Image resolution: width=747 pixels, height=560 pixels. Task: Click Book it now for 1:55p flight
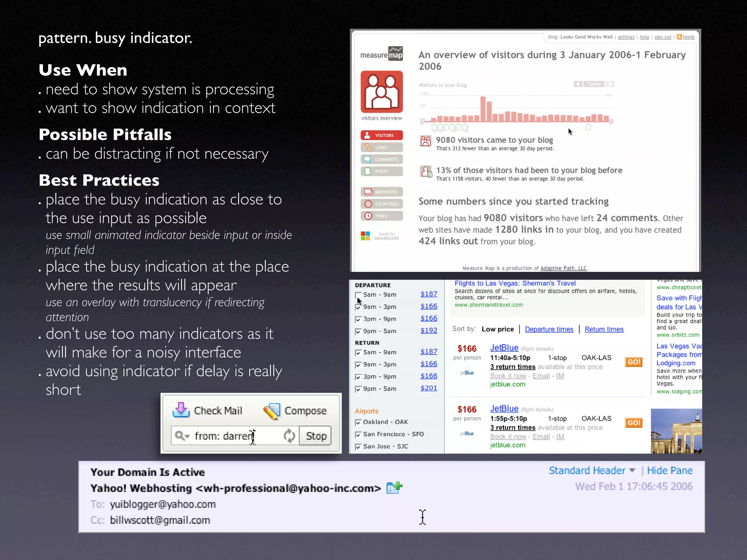[x=508, y=437]
